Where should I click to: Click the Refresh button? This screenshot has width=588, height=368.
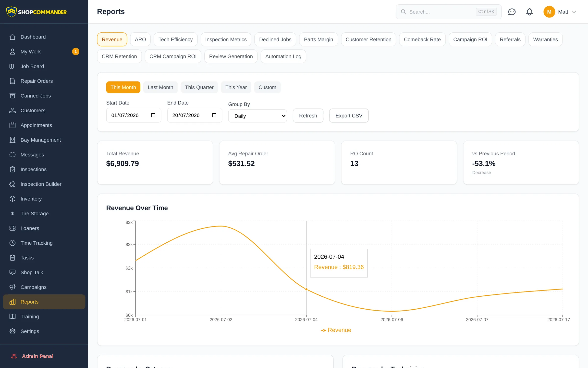[x=308, y=116]
